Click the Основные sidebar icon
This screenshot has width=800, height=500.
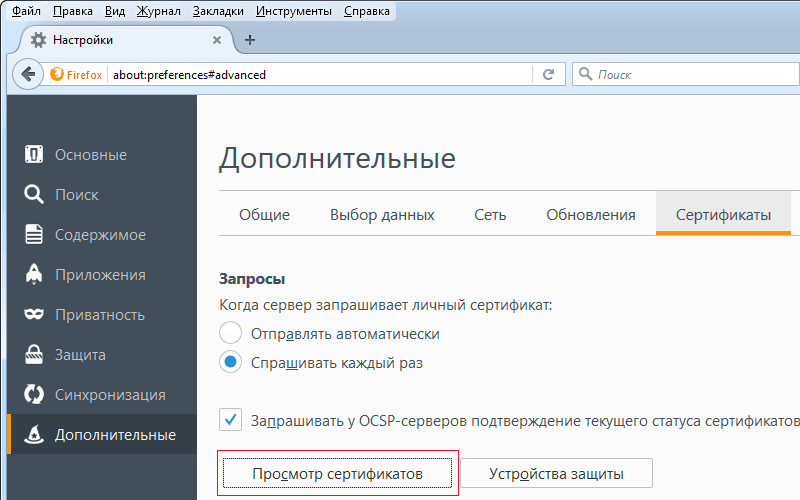pos(34,154)
